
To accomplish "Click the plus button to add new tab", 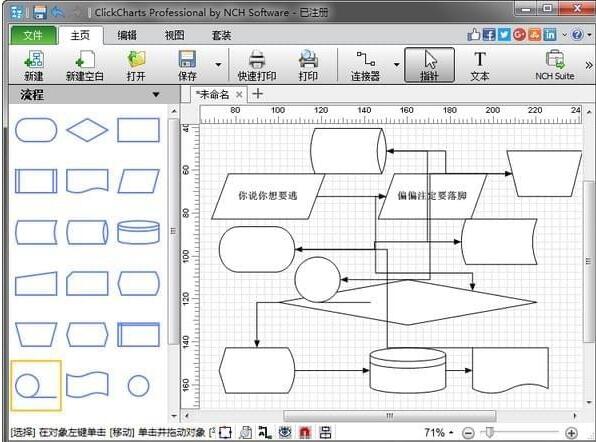I will (258, 93).
